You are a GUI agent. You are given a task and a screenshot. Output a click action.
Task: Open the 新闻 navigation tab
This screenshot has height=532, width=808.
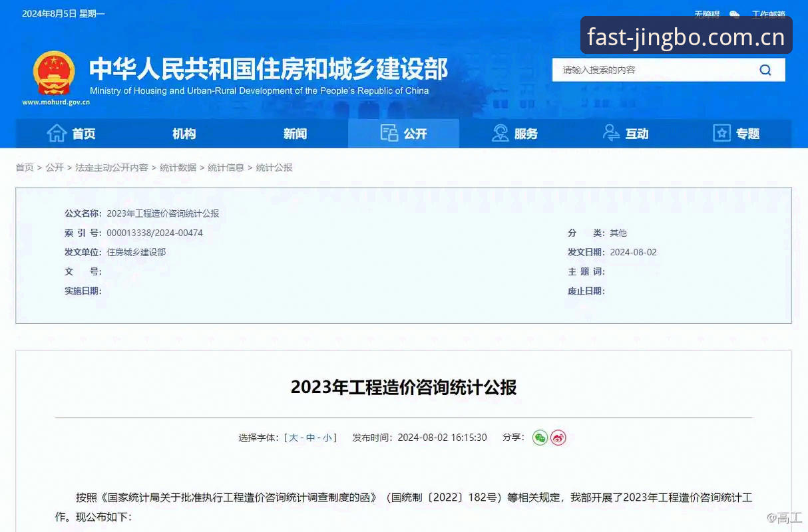295,134
